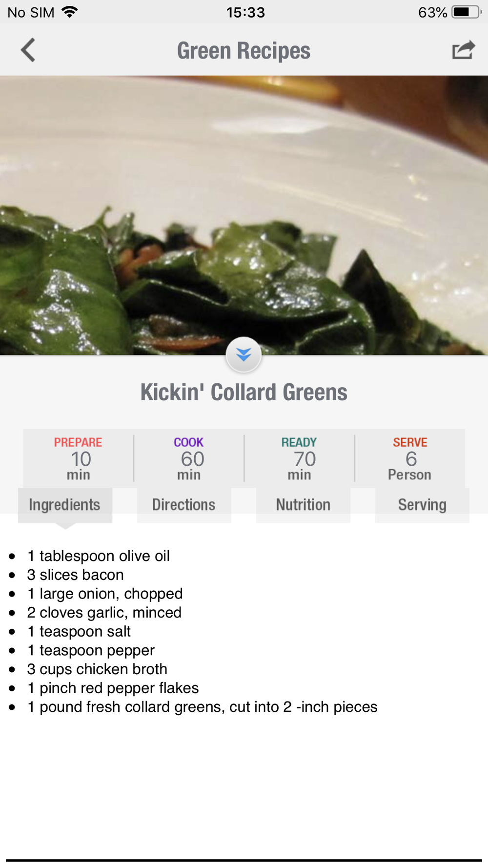Viewport: 488px width, 868px height.
Task: Open the Ingredients tab
Action: coord(65,505)
